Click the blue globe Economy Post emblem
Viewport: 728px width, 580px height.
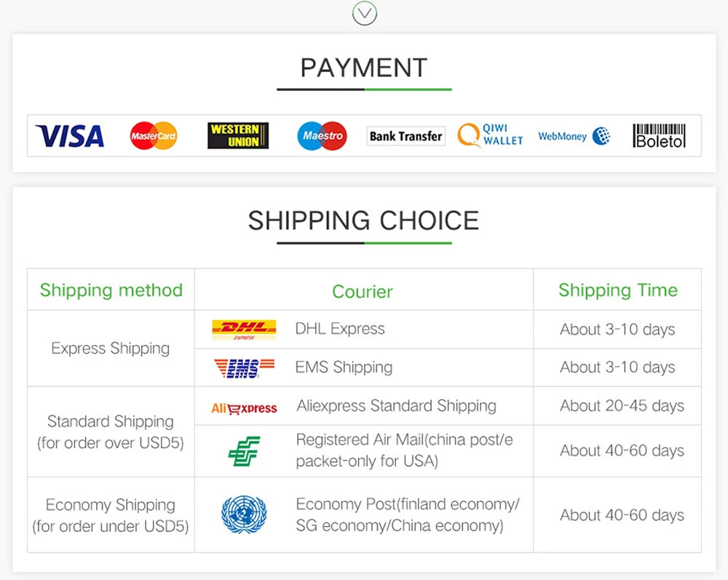(x=244, y=514)
